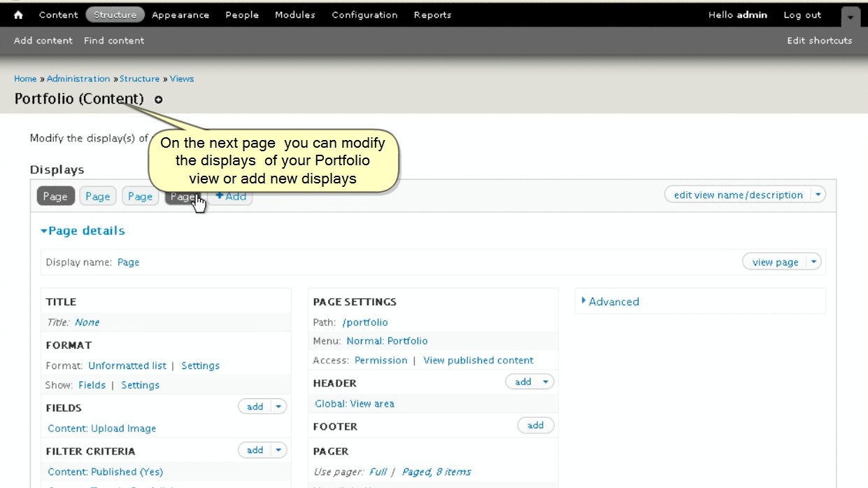Click the Log out link
Screen dimensions: 868x488
802,15
